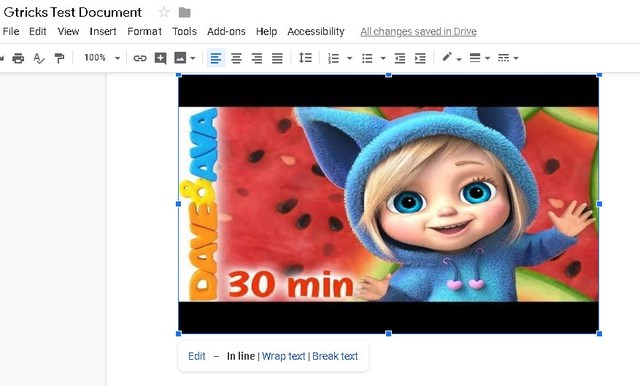Expand numbered list options arrow
This screenshot has height=386, width=640.
[x=349, y=58]
